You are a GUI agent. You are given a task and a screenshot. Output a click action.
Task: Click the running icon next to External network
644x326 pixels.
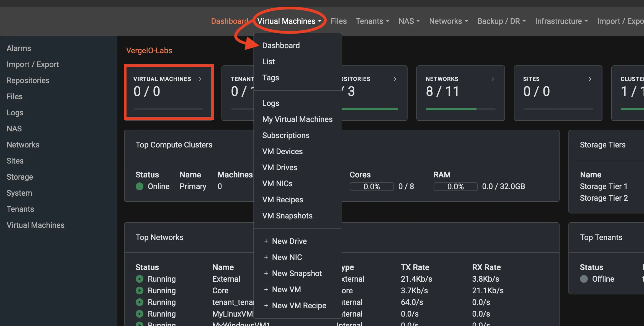pos(139,279)
